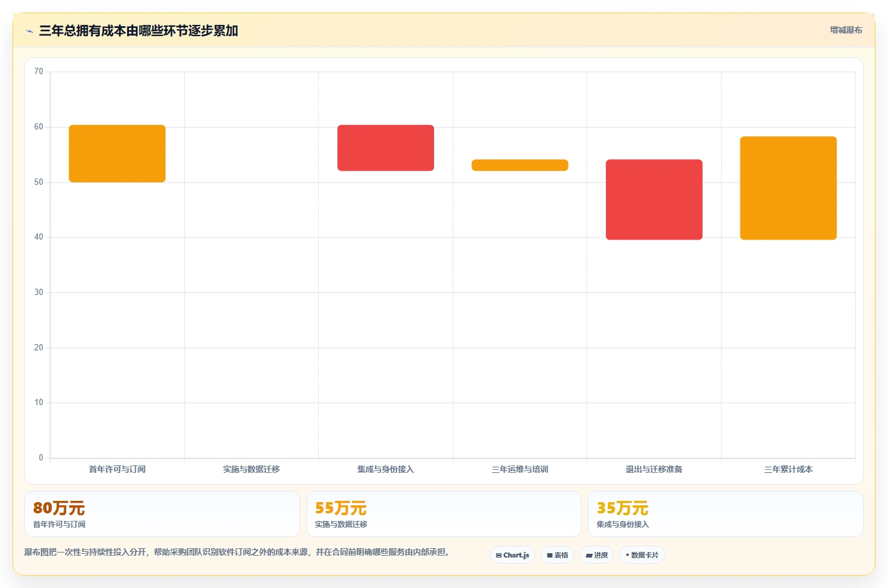Click the 进度 chip
888x588 pixels.
[597, 555]
